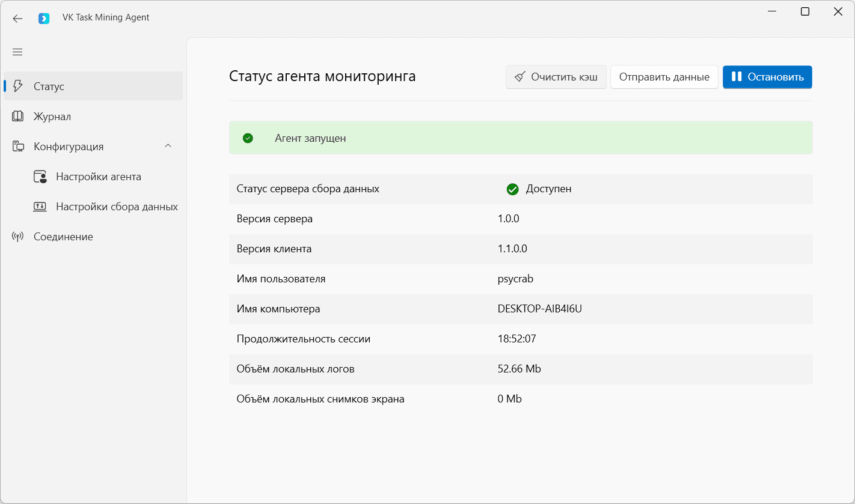
Task: Click the lightning bolt Статус icon
Action: pos(17,86)
